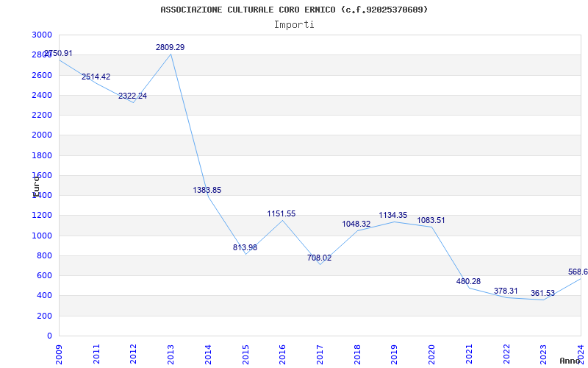Click y-axis value 2200
The width and height of the screenshot is (588, 368).
pos(42,115)
